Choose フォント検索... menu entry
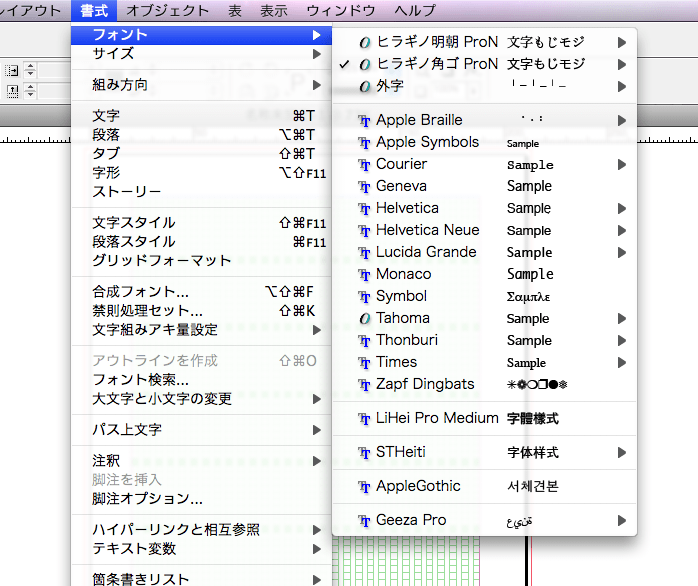This screenshot has height=586, width=698. click(x=201, y=380)
